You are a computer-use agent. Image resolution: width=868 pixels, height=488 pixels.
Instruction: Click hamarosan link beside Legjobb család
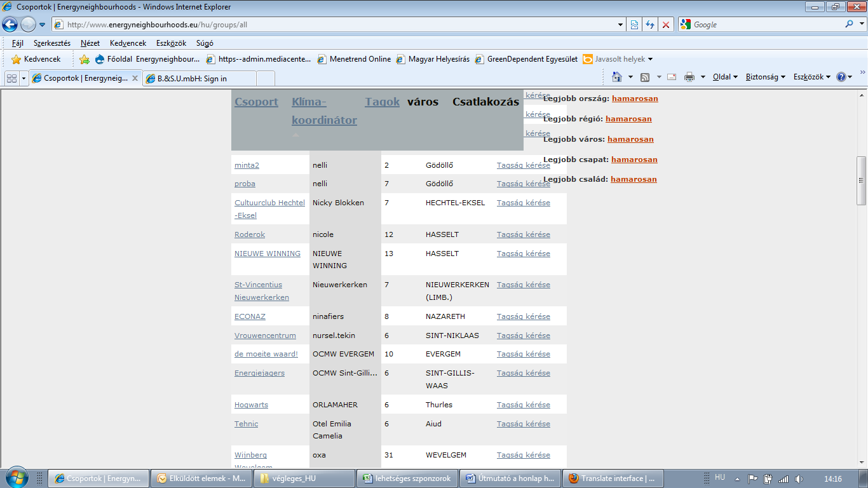(x=634, y=179)
